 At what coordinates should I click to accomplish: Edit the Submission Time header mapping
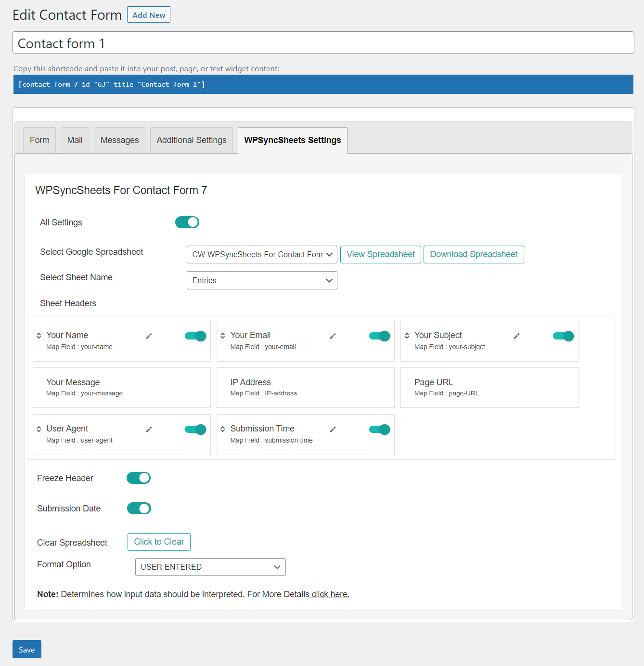(x=333, y=429)
